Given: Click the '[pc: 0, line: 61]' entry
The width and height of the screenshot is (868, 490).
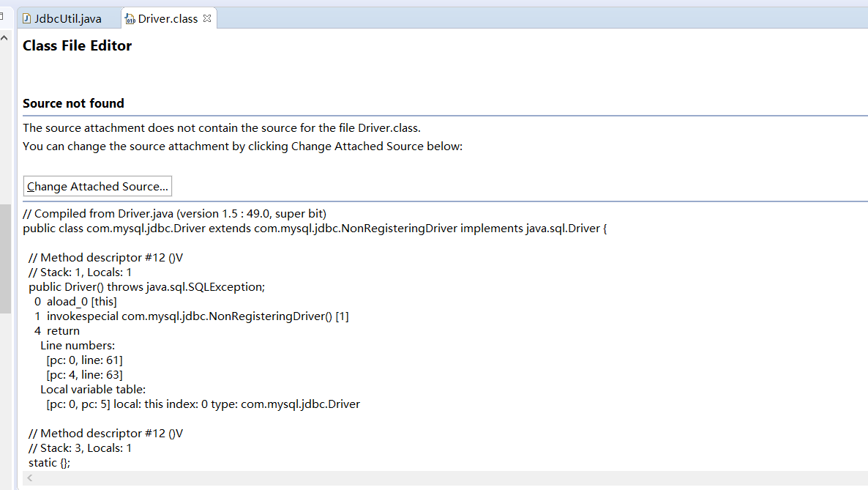Looking at the screenshot, I should pyautogui.click(x=85, y=360).
